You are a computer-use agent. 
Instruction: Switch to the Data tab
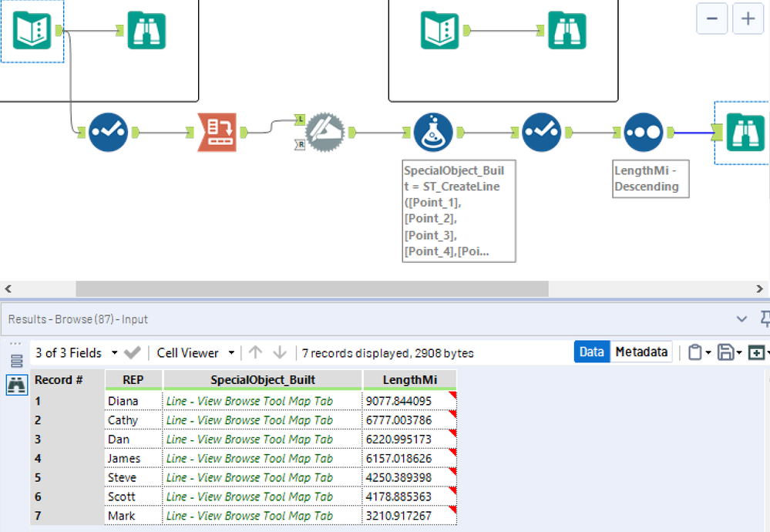[x=592, y=352]
